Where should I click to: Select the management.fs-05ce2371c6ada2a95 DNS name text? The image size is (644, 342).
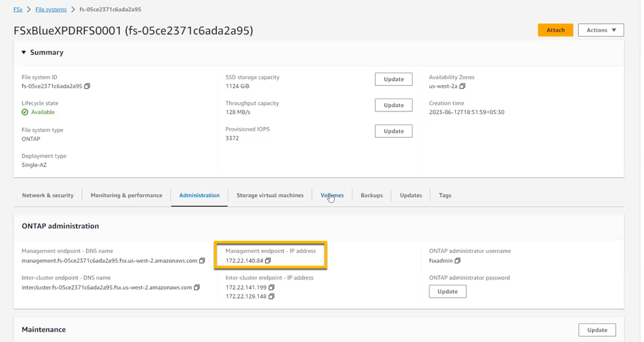point(109,261)
